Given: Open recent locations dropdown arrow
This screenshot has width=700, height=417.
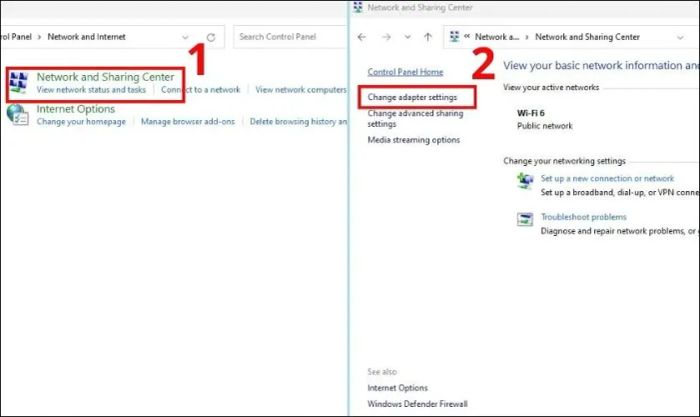Looking at the screenshot, I should coord(408,37).
